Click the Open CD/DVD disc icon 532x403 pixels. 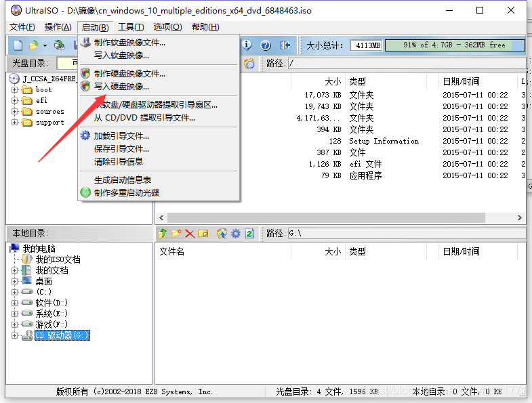60,45
